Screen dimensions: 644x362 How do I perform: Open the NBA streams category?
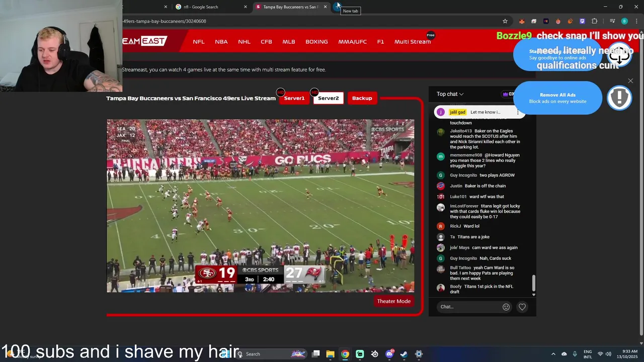tap(221, 42)
